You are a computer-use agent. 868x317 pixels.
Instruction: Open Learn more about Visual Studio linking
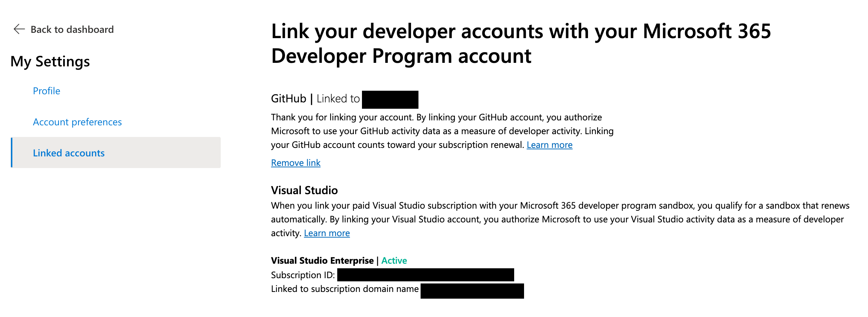[327, 233]
